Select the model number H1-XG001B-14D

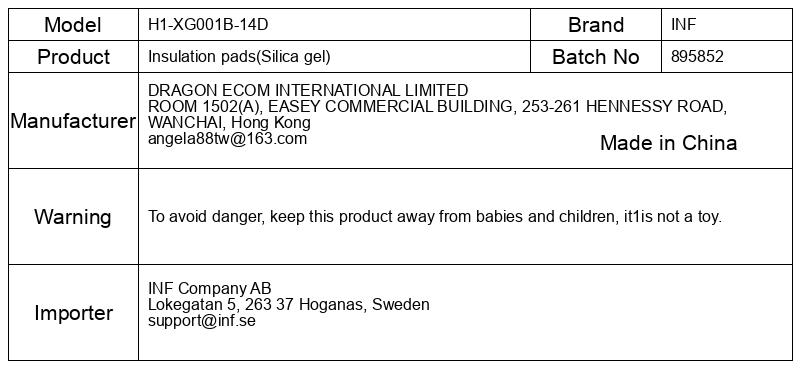click(x=208, y=24)
